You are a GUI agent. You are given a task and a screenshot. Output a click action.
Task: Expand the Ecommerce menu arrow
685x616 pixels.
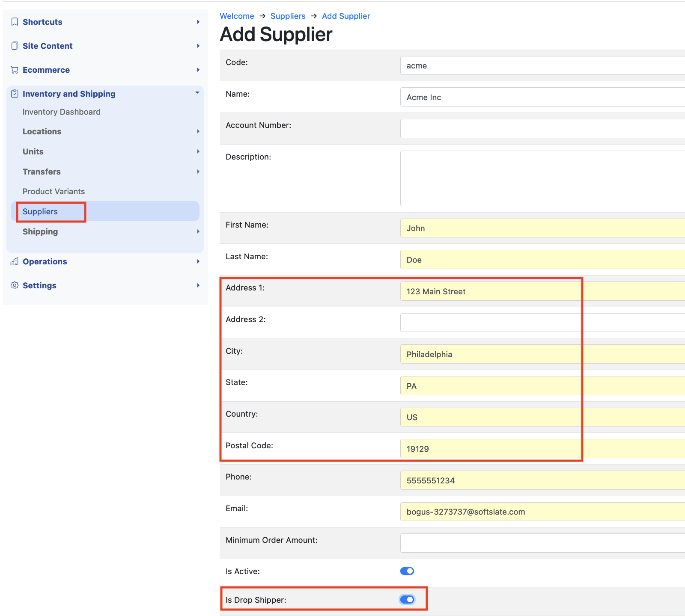[198, 70]
